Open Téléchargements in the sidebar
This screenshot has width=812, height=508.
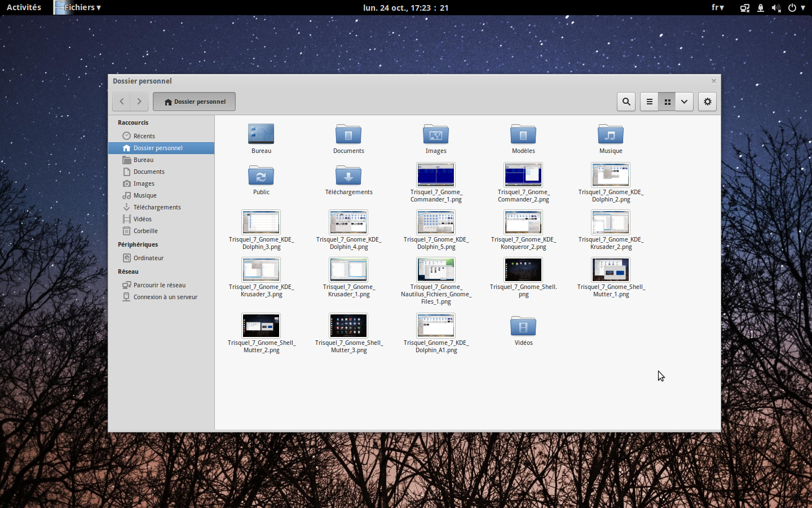tap(161, 207)
